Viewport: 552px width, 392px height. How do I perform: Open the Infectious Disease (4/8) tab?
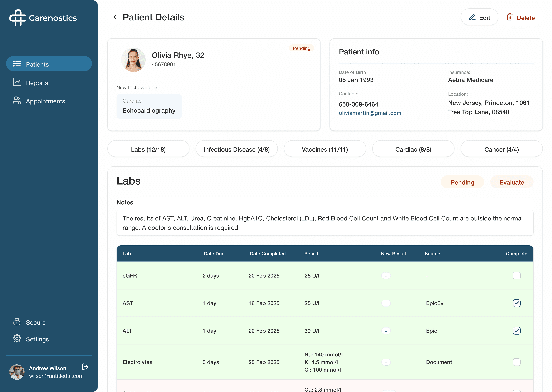(x=236, y=149)
